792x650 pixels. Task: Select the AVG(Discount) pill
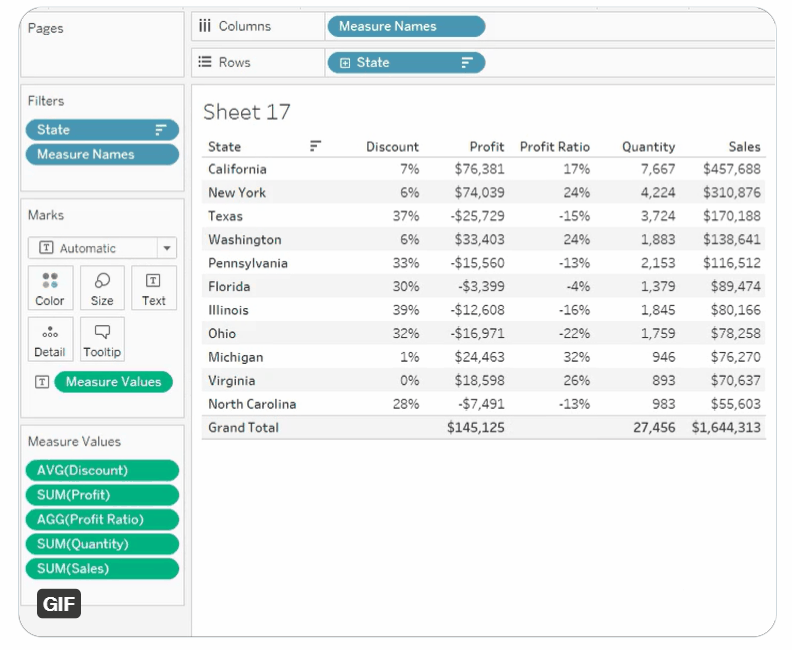102,471
